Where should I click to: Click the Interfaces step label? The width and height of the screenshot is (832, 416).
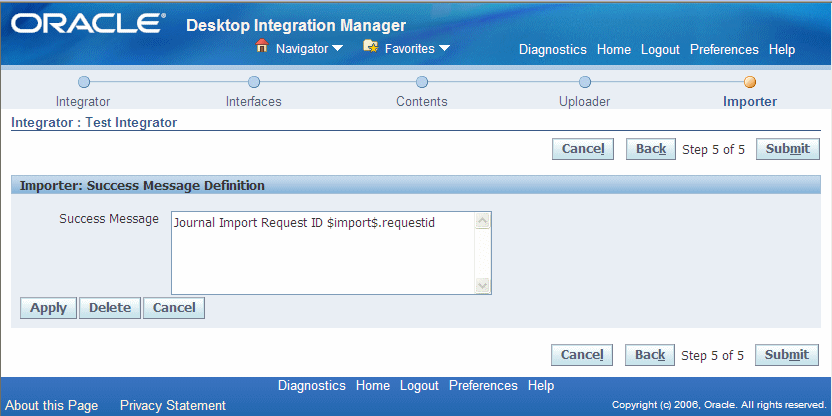[x=254, y=101]
